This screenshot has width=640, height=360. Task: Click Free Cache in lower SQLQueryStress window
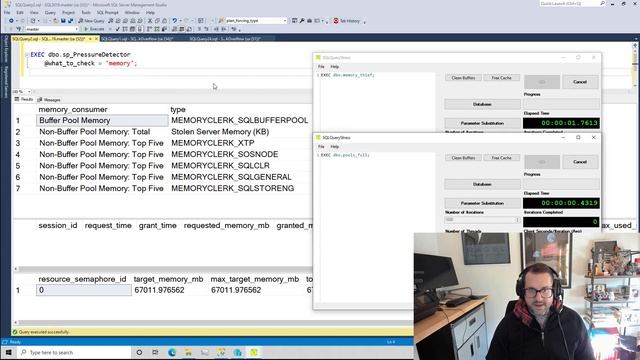[x=501, y=158]
